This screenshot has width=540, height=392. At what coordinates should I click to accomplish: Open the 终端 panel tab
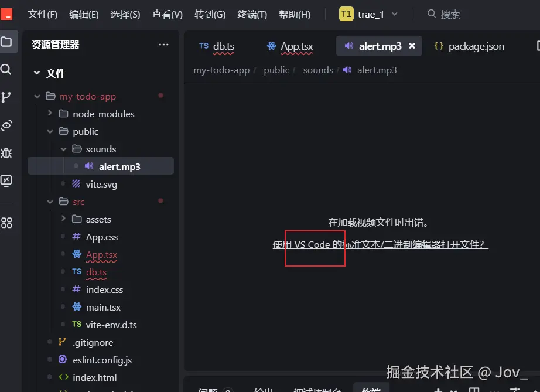(x=371, y=389)
